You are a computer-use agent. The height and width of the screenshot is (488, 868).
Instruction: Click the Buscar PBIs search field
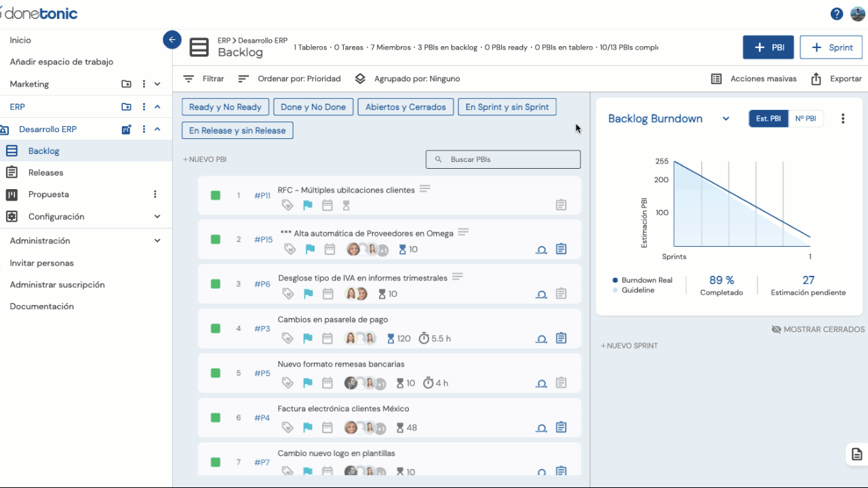coord(503,159)
